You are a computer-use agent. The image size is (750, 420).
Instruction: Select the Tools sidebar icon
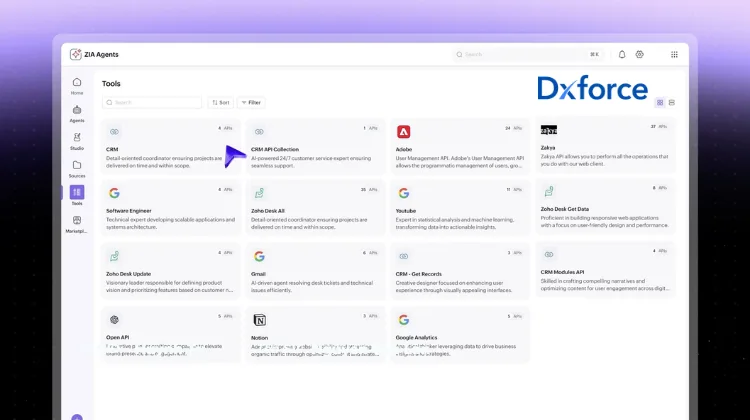click(77, 192)
